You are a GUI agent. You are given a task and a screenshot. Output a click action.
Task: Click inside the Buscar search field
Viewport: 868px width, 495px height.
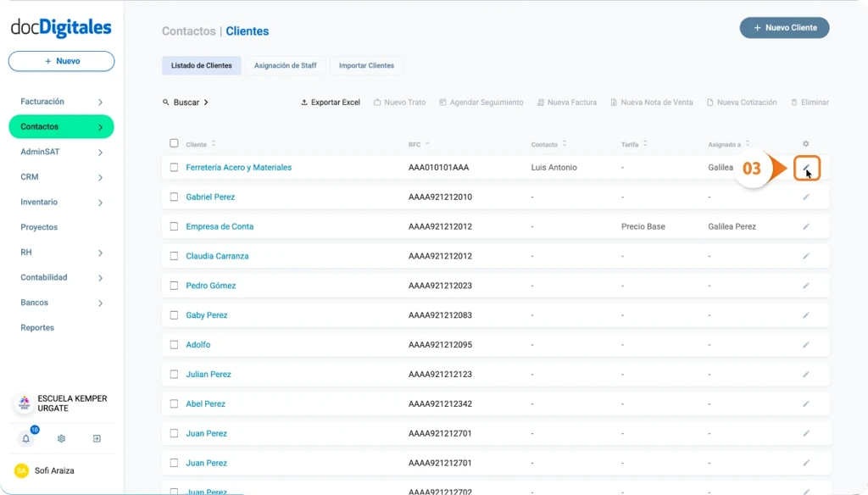(x=188, y=102)
